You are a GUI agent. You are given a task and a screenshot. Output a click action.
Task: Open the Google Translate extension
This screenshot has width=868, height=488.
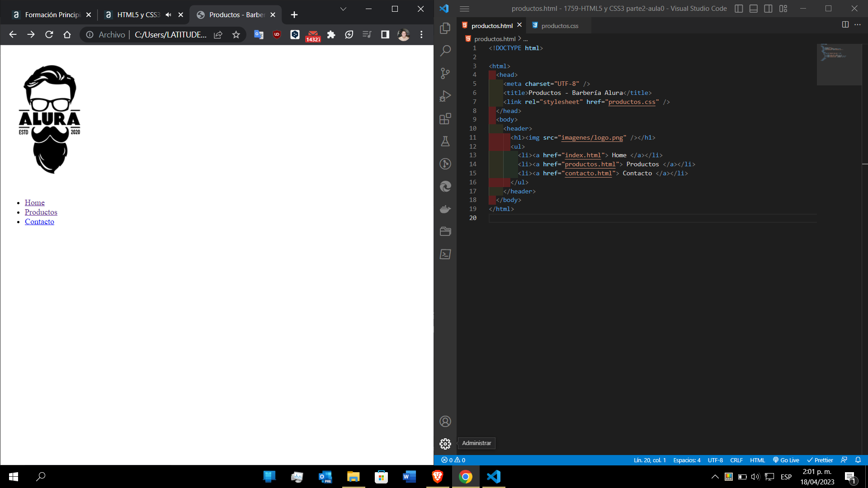coord(259,35)
